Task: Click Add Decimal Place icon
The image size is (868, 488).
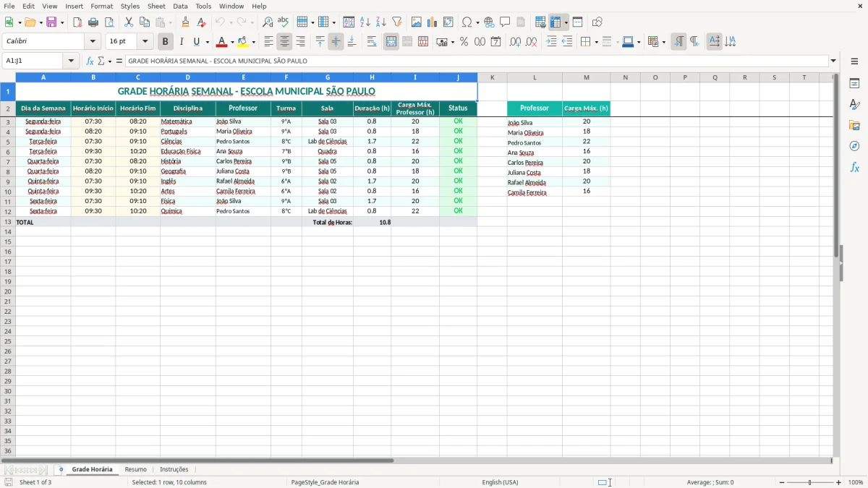Action: tap(515, 42)
